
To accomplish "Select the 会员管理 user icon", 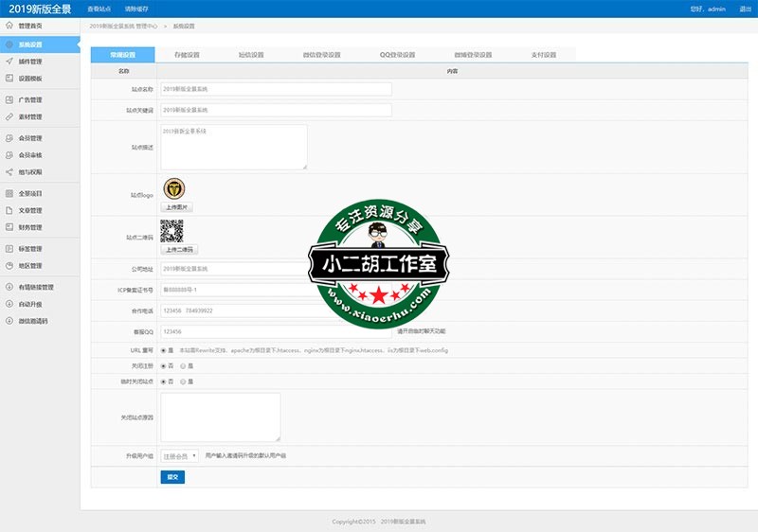I will [9, 138].
